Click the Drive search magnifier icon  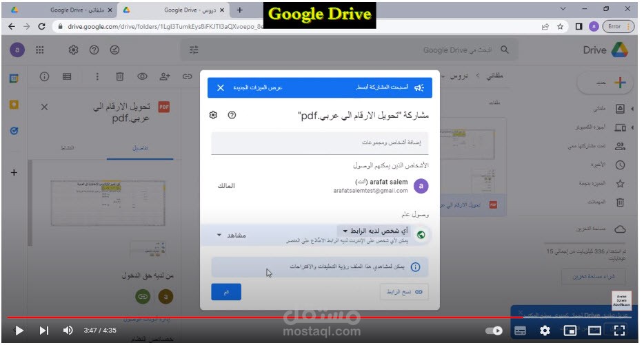click(x=505, y=50)
